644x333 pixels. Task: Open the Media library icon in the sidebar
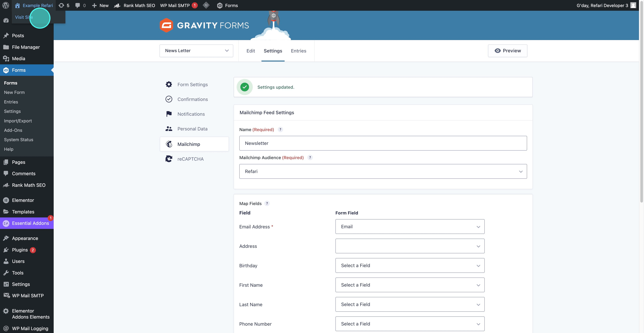tap(6, 59)
